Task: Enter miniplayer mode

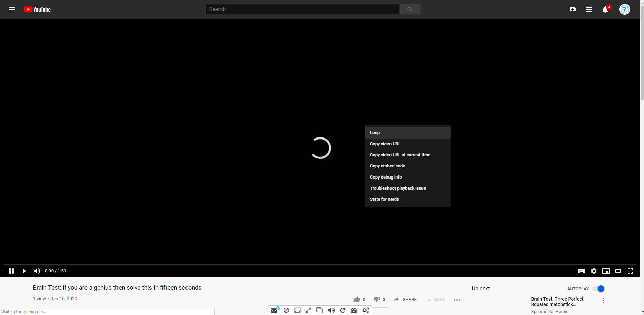Action: pos(606,271)
